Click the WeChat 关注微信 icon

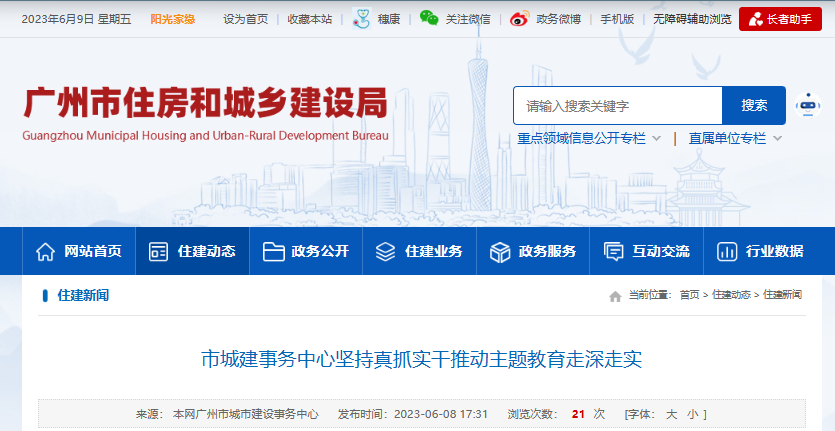click(x=429, y=19)
